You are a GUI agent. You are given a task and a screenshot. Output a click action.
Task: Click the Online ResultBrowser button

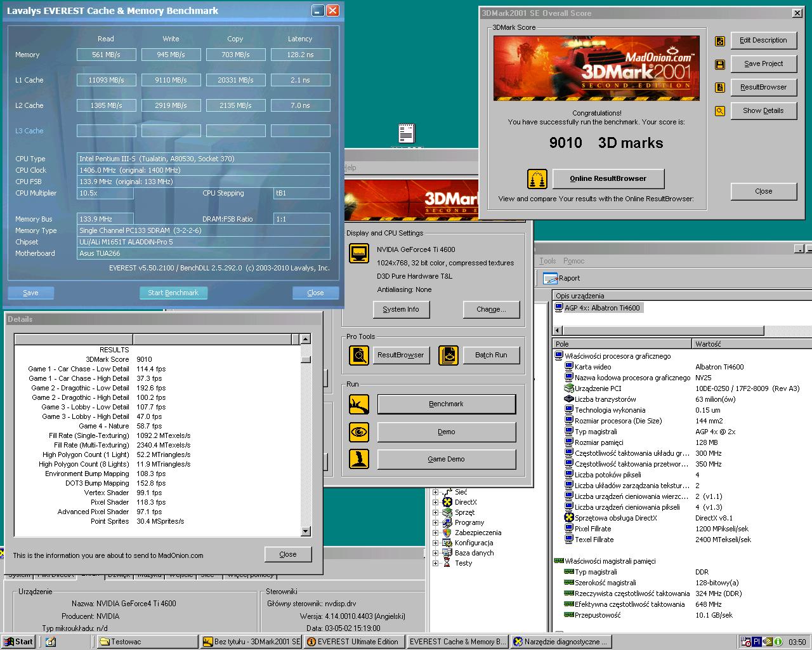click(x=608, y=179)
